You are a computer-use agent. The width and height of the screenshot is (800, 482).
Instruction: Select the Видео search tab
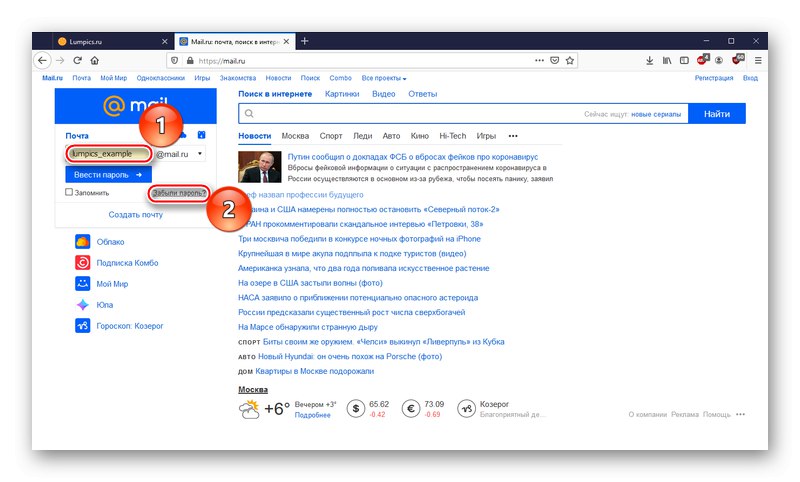[384, 94]
